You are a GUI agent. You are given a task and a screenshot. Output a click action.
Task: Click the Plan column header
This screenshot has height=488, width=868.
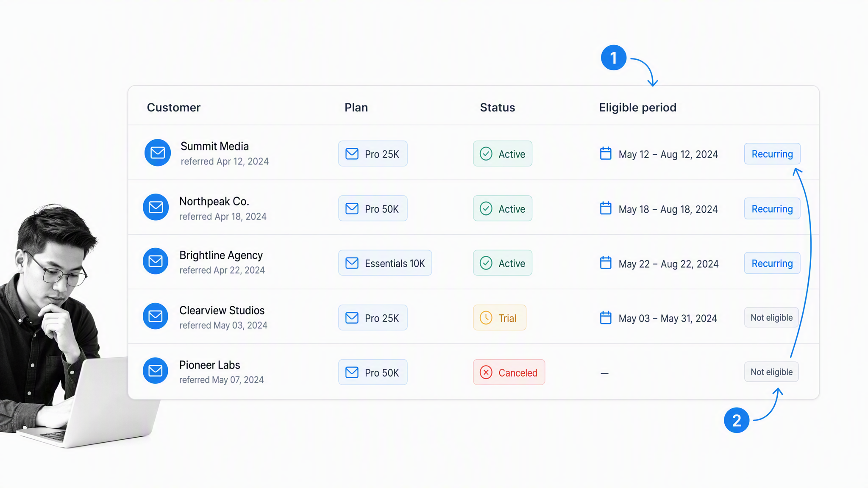pyautogui.click(x=356, y=108)
